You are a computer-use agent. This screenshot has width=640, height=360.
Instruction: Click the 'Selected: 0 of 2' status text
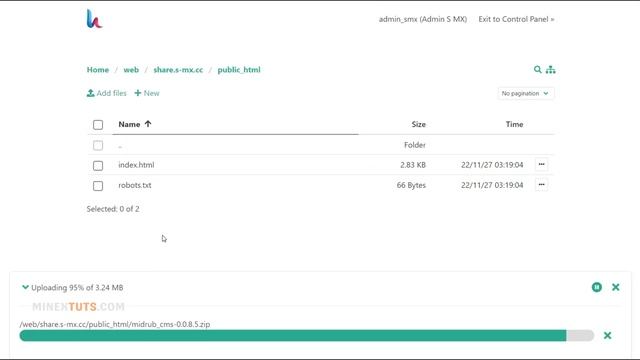[x=113, y=209]
